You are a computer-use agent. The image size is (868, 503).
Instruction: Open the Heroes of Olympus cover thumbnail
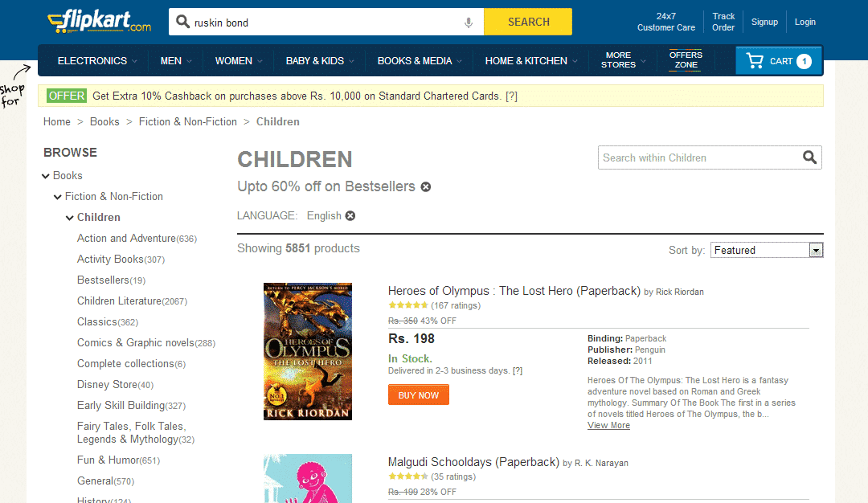click(308, 351)
